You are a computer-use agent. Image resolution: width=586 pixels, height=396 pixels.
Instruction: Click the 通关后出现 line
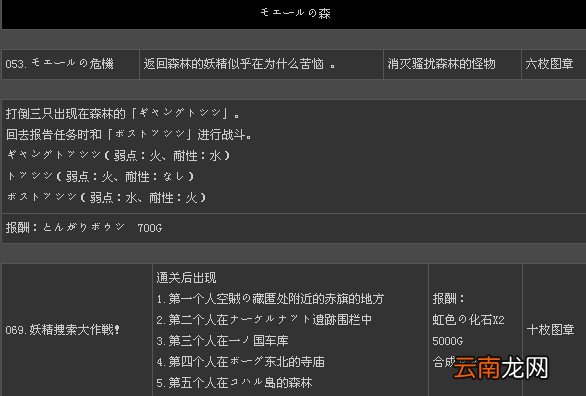click(x=186, y=278)
